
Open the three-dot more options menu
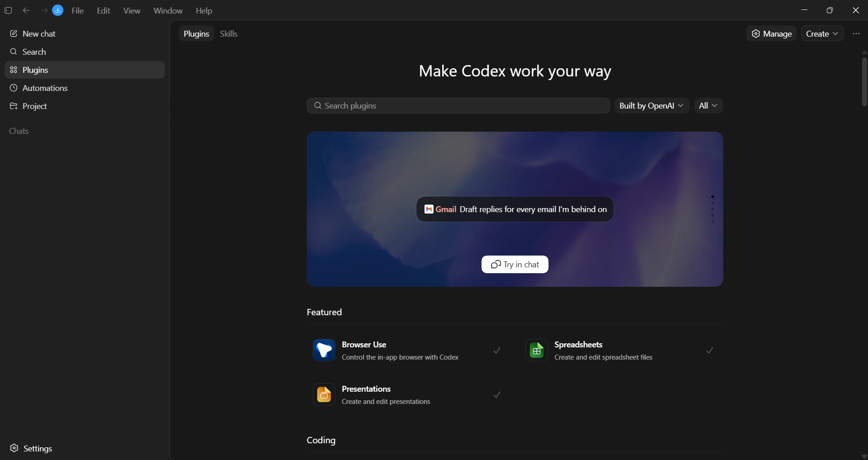coord(856,33)
